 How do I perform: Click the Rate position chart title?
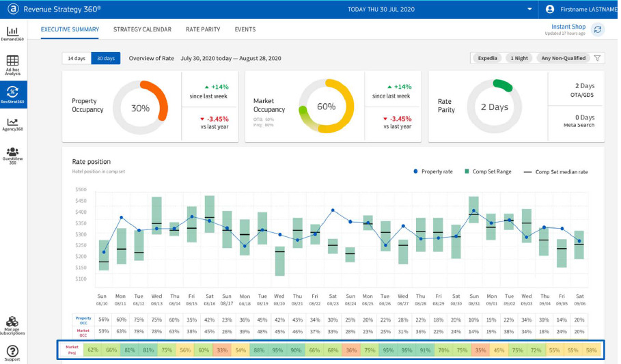pyautogui.click(x=92, y=162)
